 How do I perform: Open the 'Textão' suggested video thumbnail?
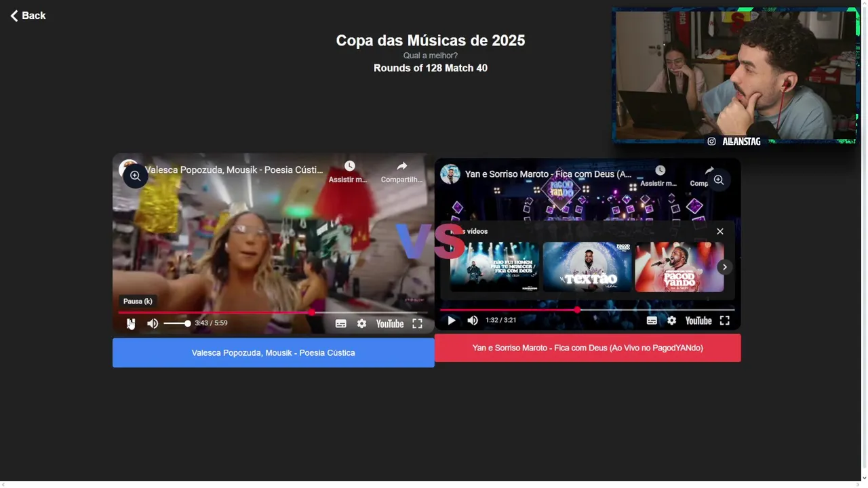click(x=587, y=267)
